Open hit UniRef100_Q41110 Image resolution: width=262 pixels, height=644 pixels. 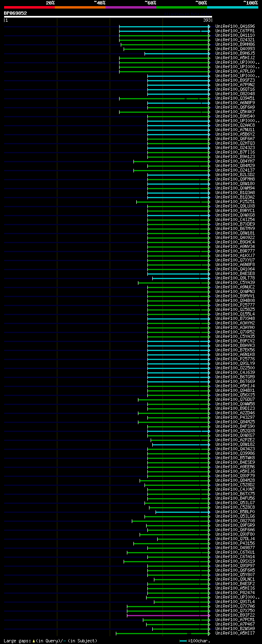tap(235, 36)
